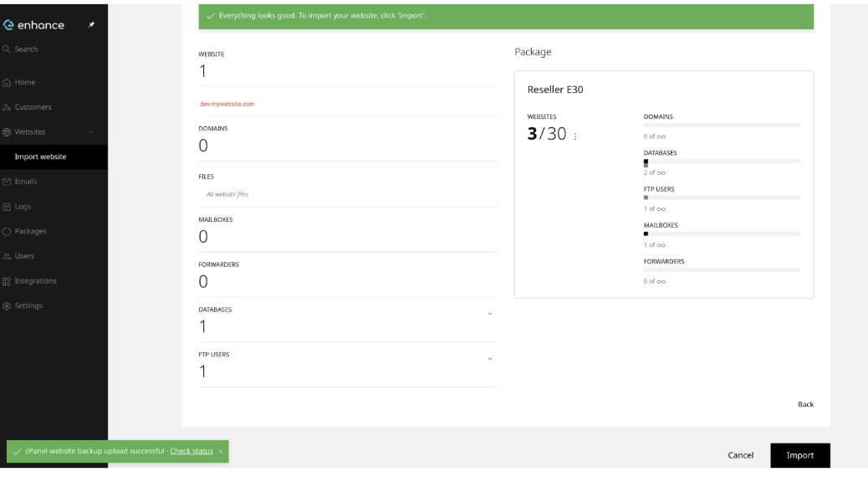Image resolution: width=868 pixels, height=477 pixels.
Task: Click the FORWARDERS label in the import summary
Action: point(218,264)
